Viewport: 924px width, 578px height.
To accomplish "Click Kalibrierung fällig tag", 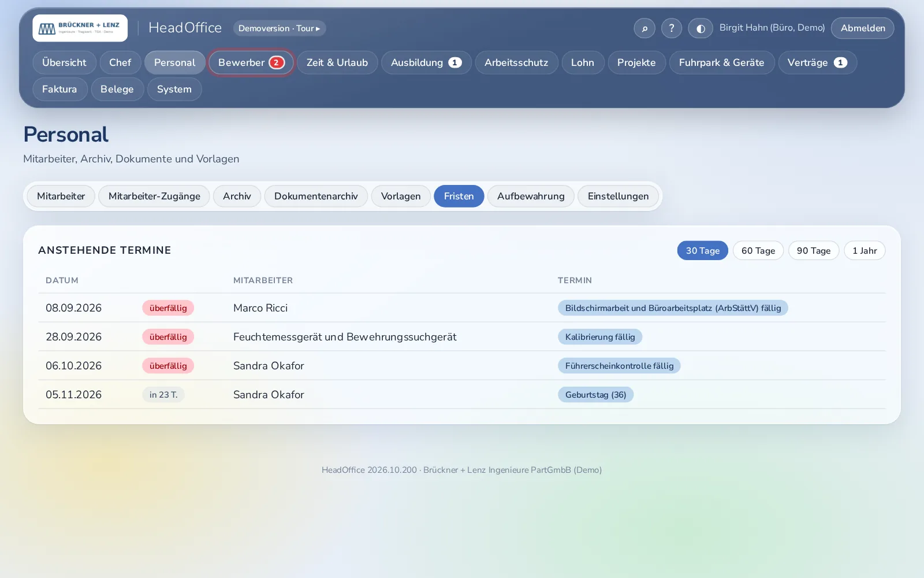I will (x=600, y=337).
